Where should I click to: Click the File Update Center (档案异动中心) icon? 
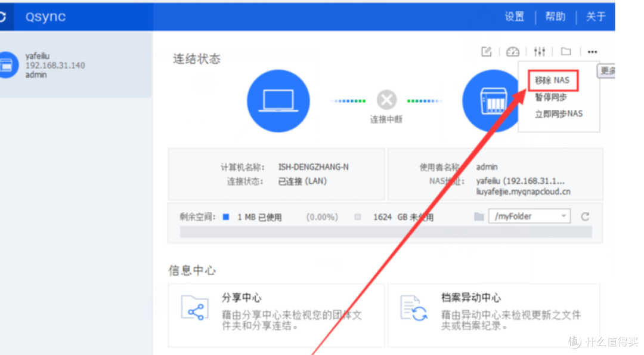tap(413, 308)
